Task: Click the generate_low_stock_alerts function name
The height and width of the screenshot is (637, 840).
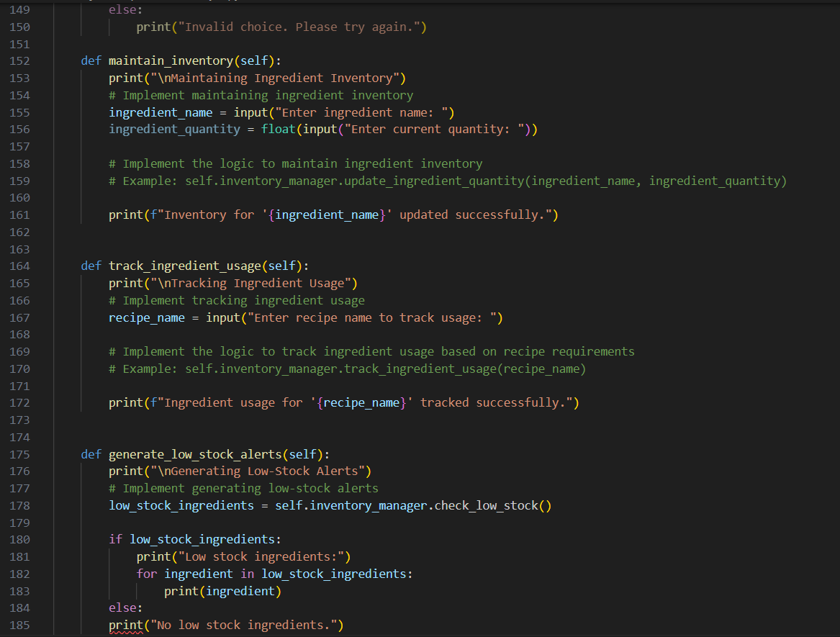Action: [x=195, y=454]
